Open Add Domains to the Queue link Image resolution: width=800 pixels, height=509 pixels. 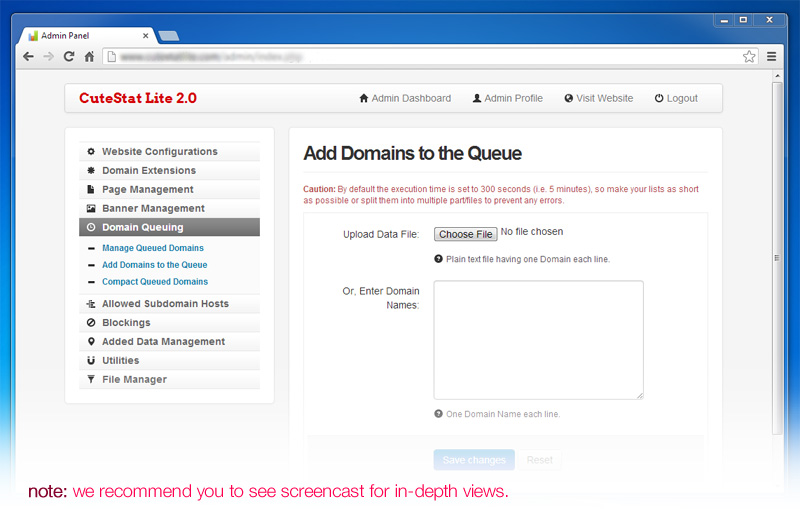tap(155, 265)
